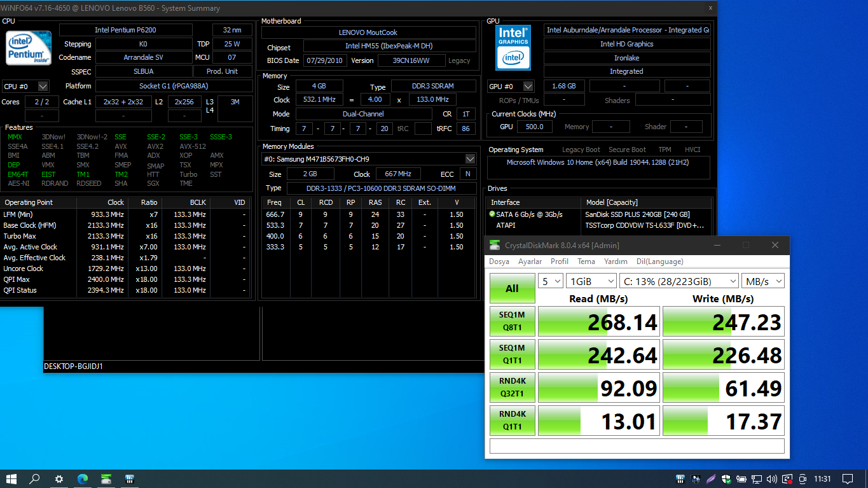Open the Dil(Language) menu
868x488 pixels.
point(660,261)
